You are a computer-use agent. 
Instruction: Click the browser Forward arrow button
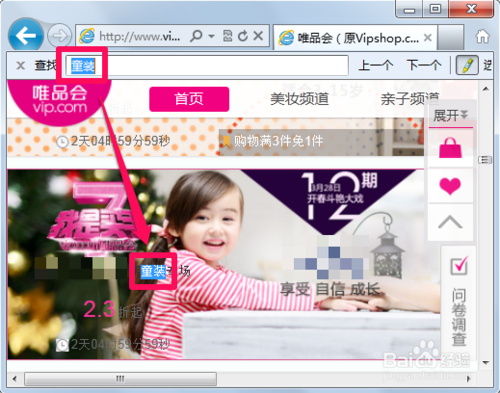coord(59,35)
